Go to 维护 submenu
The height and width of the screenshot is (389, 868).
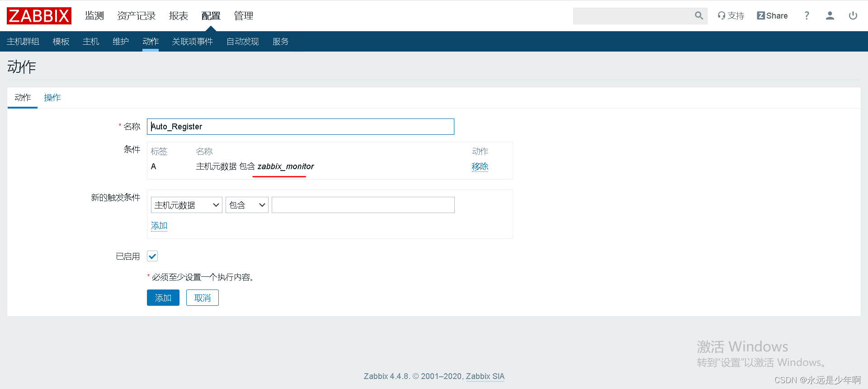(x=121, y=42)
